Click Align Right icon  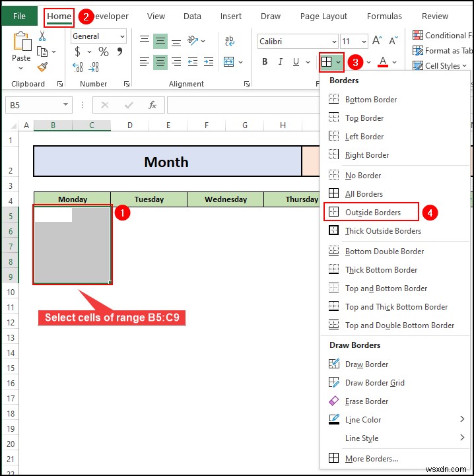pyautogui.click(x=176, y=62)
